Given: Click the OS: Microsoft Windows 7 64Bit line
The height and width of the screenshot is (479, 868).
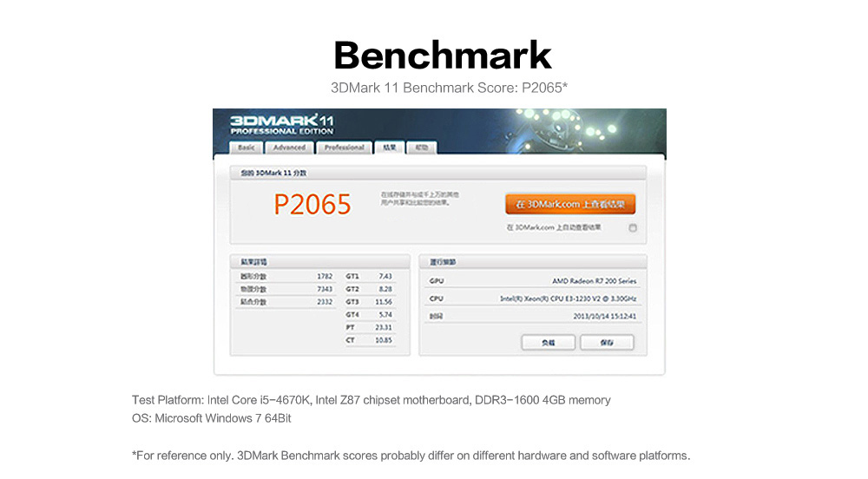Looking at the screenshot, I should coord(212,418).
